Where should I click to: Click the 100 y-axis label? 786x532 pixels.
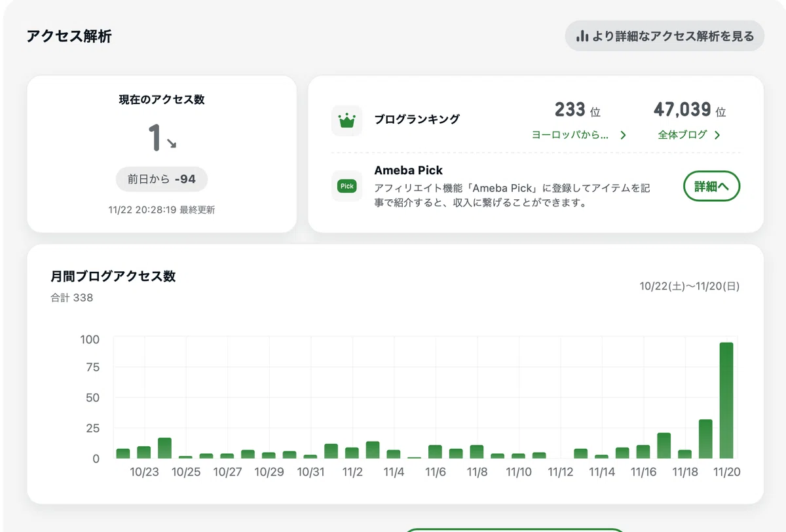(90, 339)
